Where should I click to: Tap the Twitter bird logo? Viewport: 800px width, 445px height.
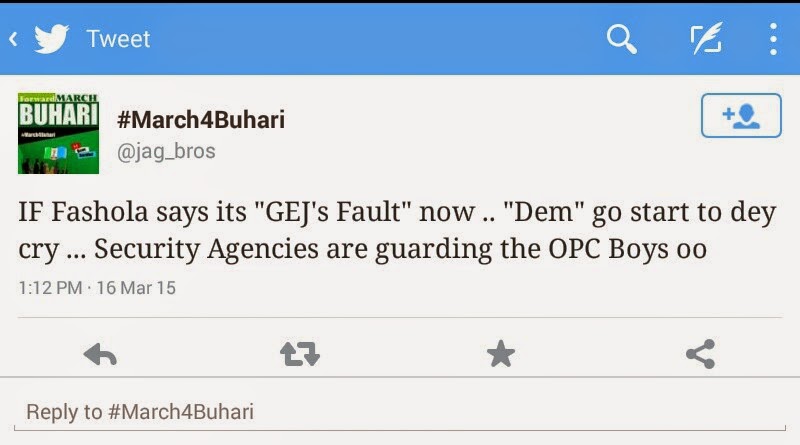[51, 40]
